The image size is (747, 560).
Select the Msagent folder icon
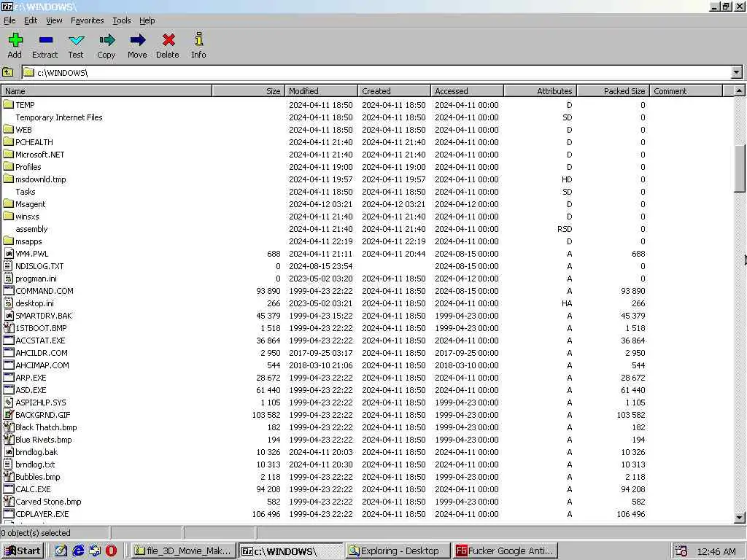8,203
